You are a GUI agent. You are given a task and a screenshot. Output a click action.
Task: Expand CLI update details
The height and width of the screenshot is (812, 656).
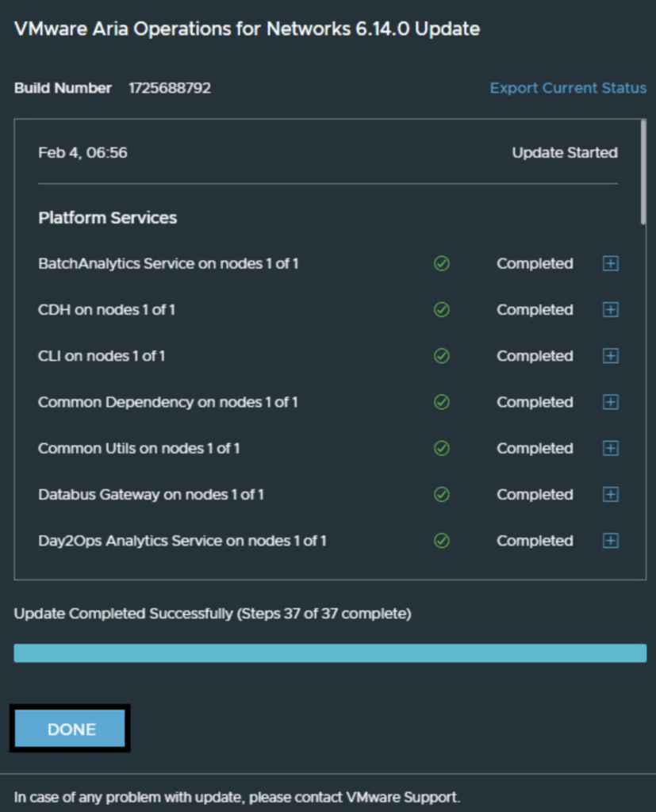(x=610, y=356)
